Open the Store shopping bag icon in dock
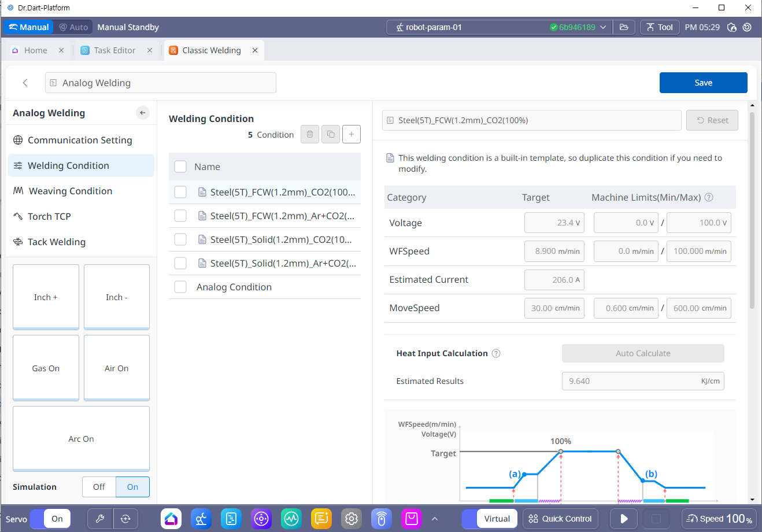Screen dimensions: 762x532 412,519
